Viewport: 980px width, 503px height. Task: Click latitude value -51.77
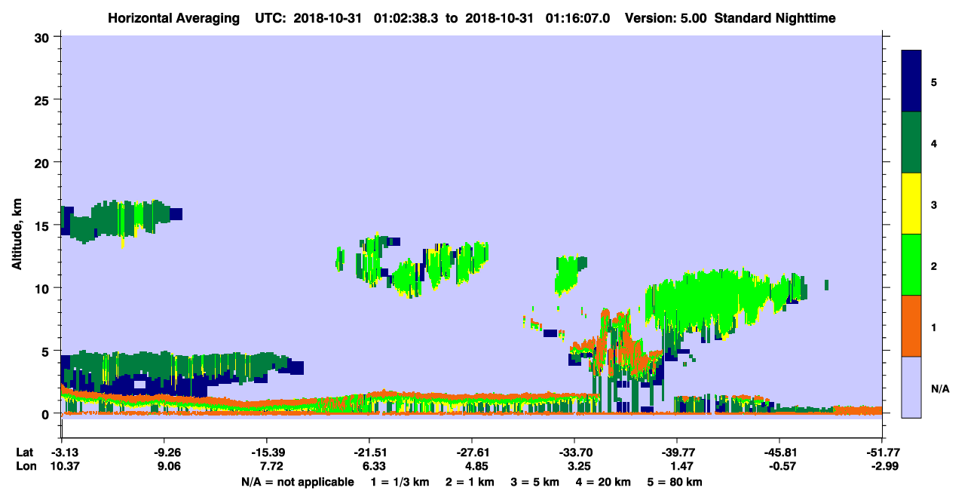click(x=882, y=452)
